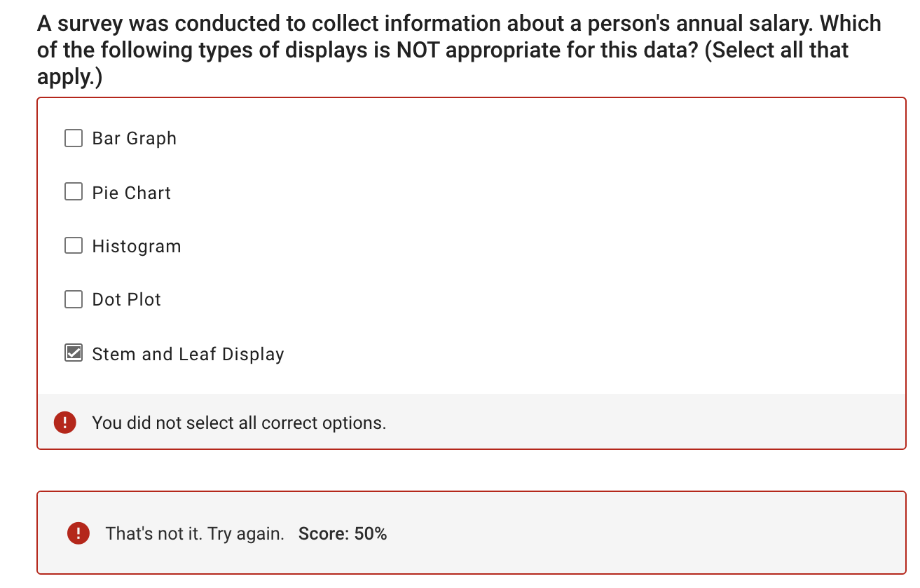This screenshot has height=588, width=920.
Task: Click the Bar Graph label text
Action: 134,138
